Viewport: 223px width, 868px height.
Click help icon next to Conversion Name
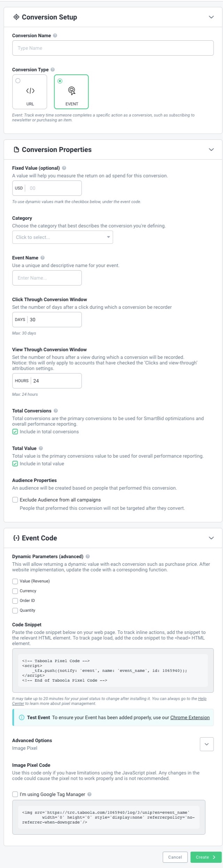[55, 35]
